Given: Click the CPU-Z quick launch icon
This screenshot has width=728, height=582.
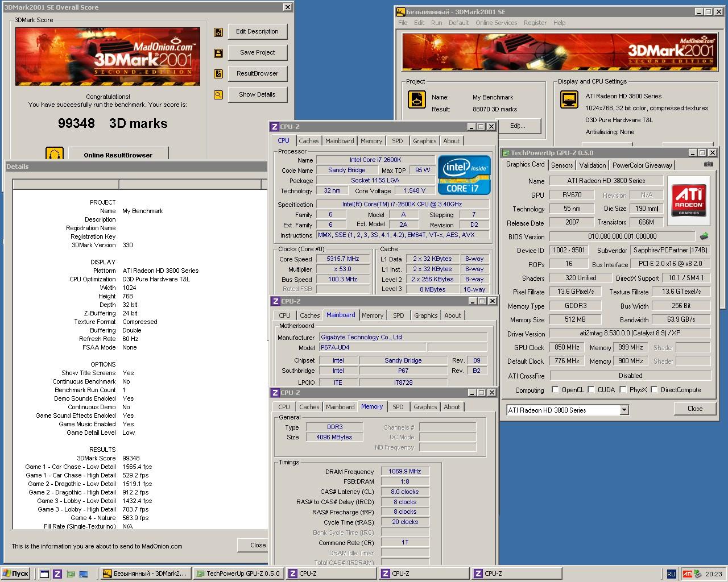Looking at the screenshot, I should pyautogui.click(x=57, y=574).
